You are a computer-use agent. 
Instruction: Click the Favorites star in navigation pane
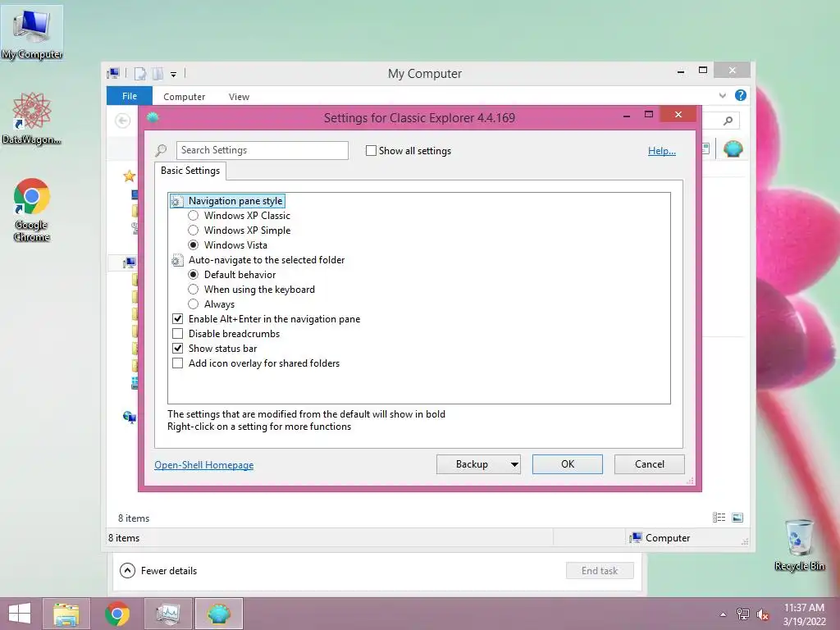tap(129, 176)
